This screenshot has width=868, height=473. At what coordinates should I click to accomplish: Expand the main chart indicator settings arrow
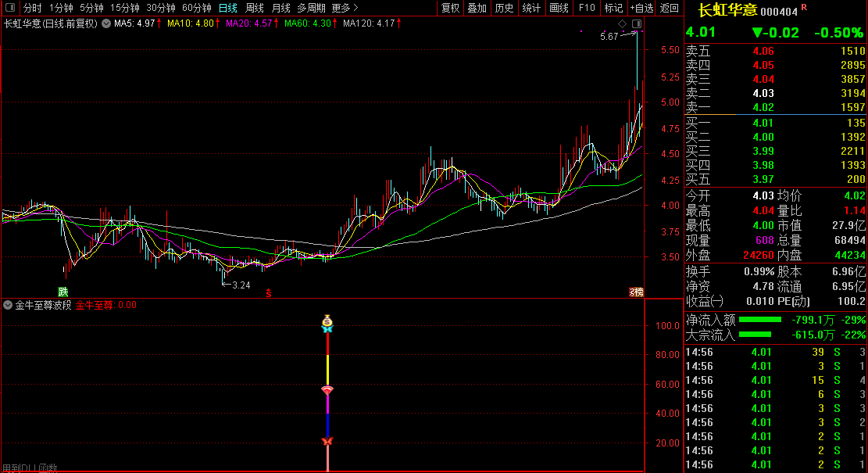click(105, 23)
